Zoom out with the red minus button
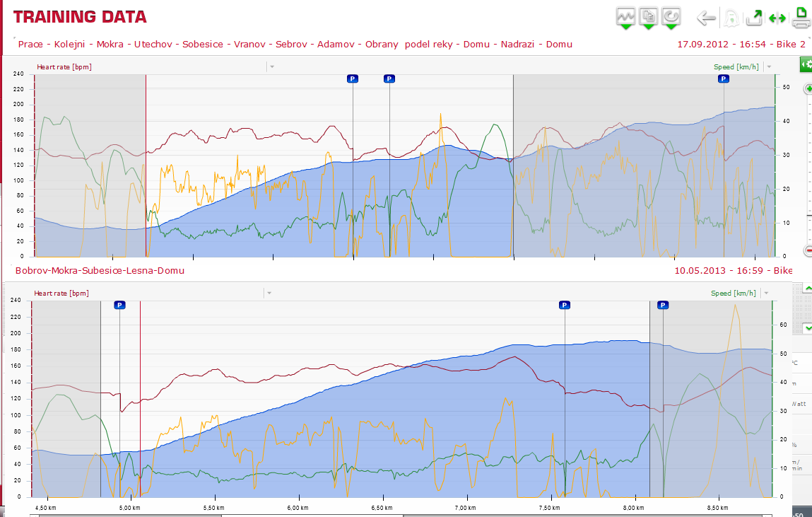This screenshot has width=812, height=517. click(x=808, y=251)
